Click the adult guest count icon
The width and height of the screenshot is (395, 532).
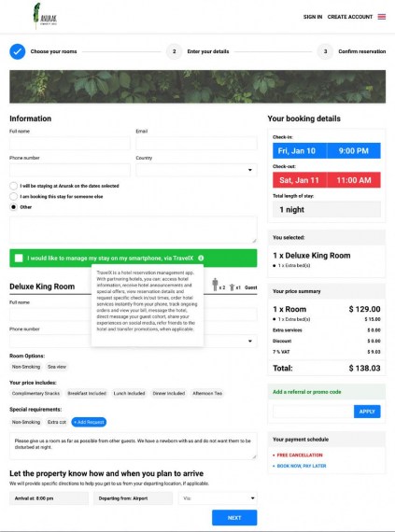point(215,285)
